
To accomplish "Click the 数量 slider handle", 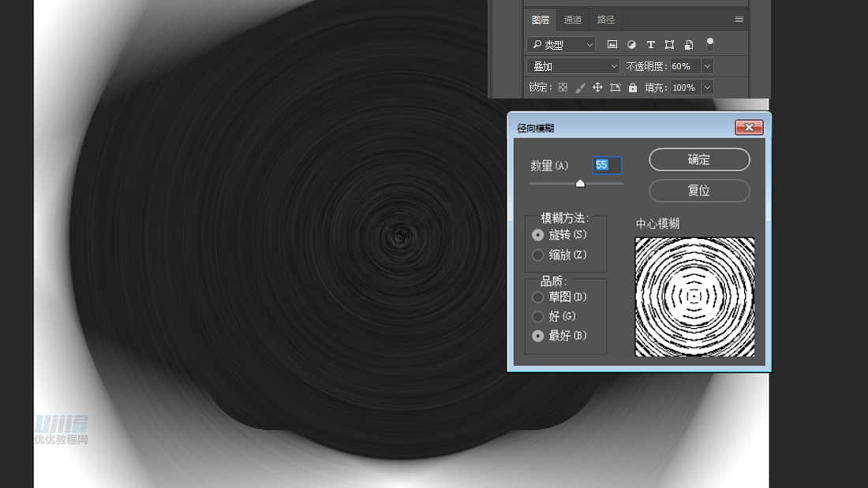I will (x=580, y=183).
